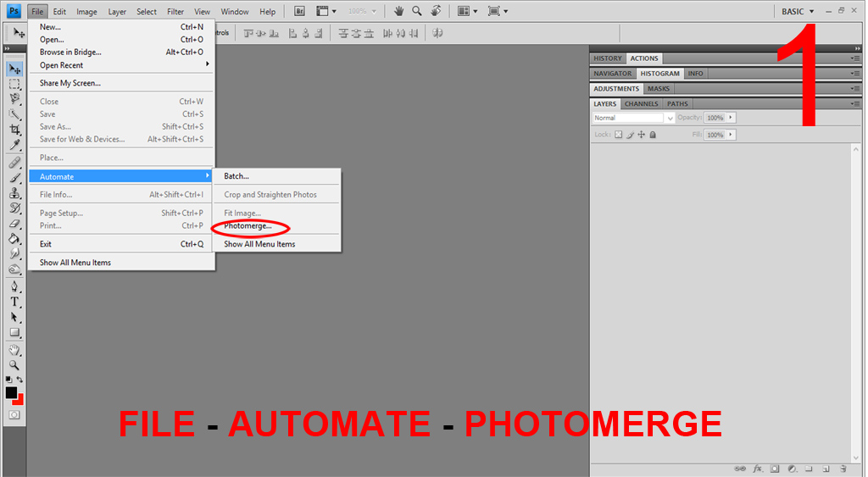
Task: Select the Paint Bucket tool
Action: coord(14,239)
